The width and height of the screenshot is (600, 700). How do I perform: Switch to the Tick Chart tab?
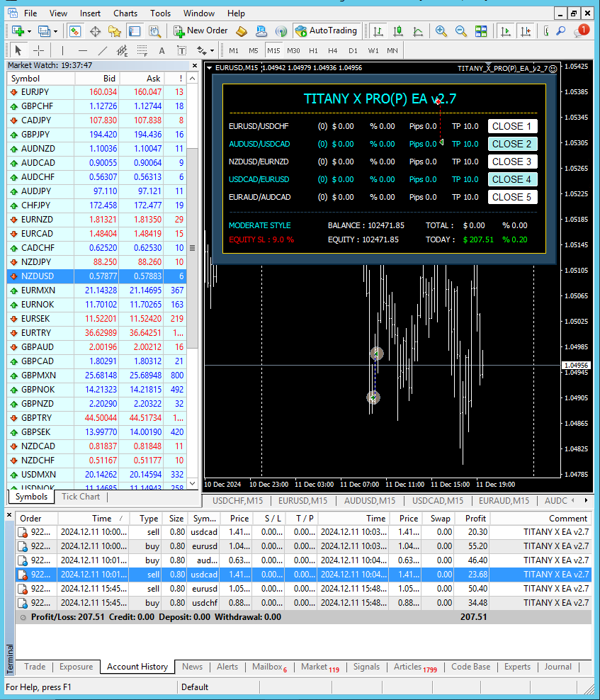point(80,497)
